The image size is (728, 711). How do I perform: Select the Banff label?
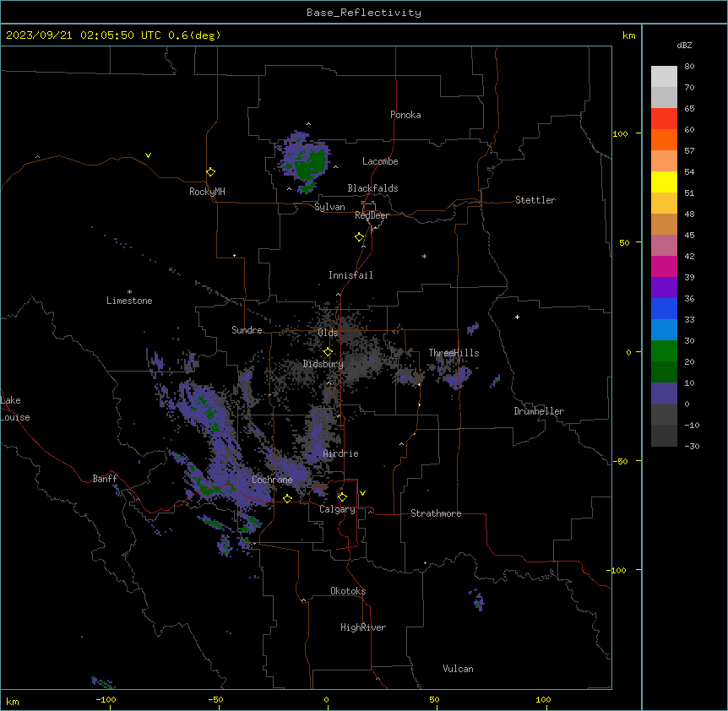point(105,479)
